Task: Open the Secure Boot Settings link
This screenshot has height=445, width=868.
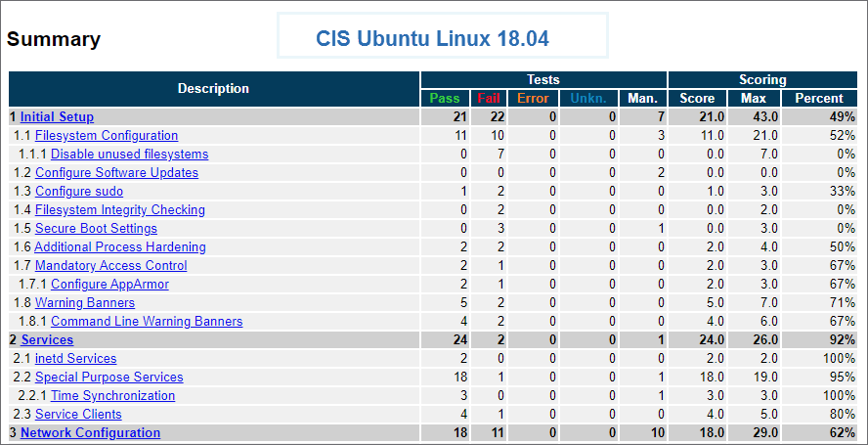Action: (x=97, y=228)
